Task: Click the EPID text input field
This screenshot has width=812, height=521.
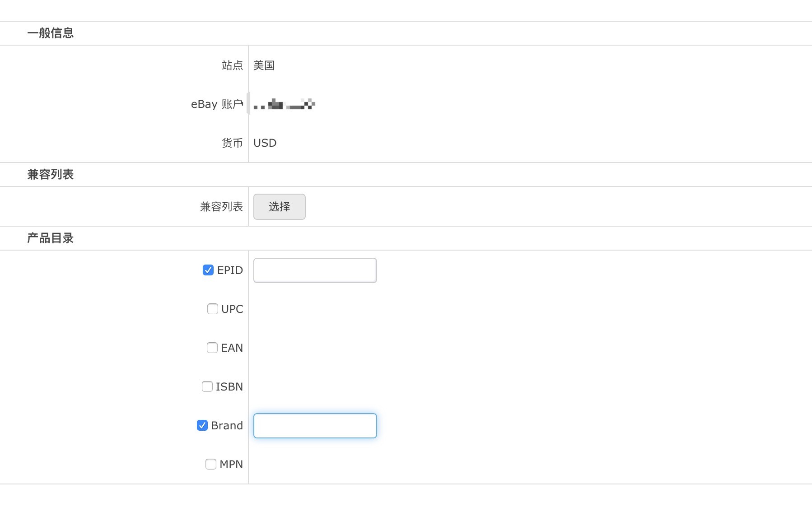Action: click(x=315, y=270)
